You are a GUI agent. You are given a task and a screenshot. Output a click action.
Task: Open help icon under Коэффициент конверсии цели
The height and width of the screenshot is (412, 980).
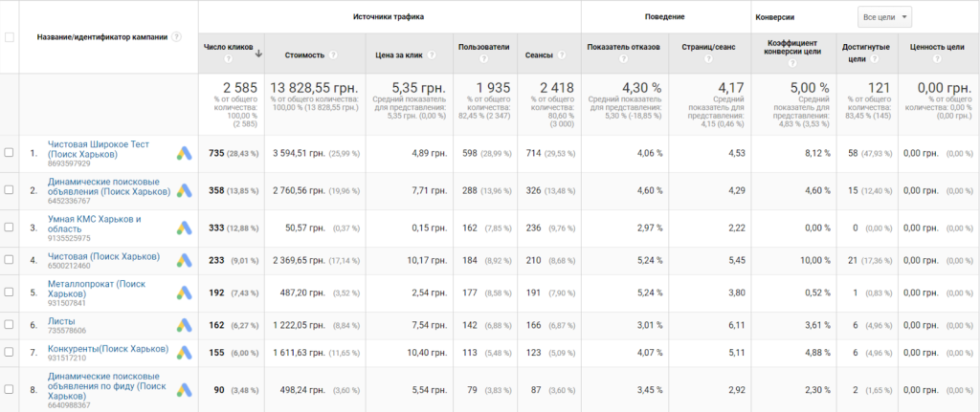click(793, 63)
